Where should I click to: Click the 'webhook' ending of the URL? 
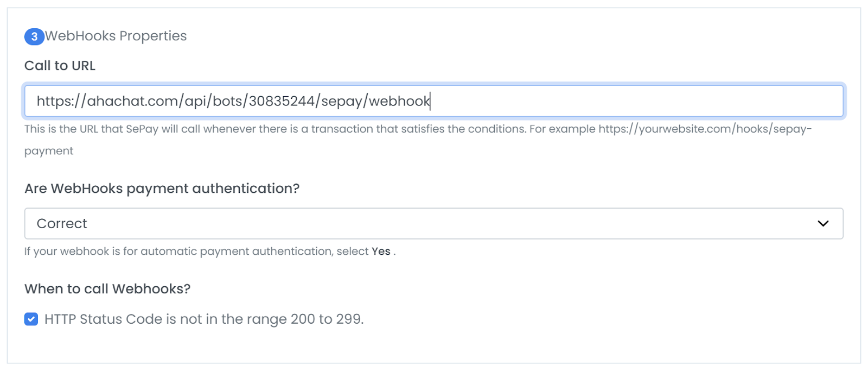[399, 101]
